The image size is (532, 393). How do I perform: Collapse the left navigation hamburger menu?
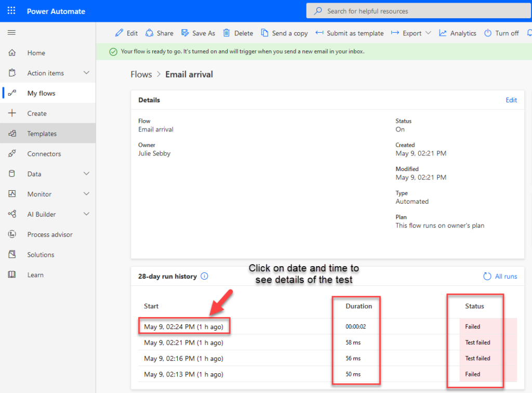(x=11, y=33)
